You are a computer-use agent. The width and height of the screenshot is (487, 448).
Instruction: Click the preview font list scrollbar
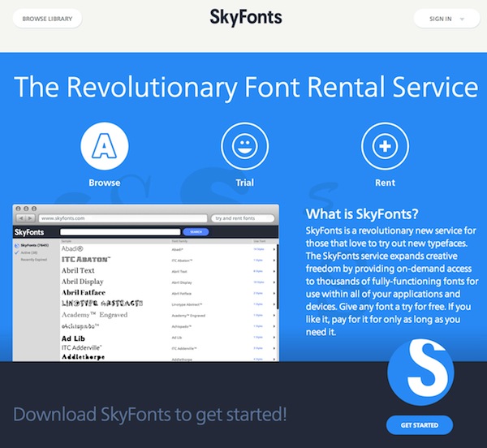tap(278, 276)
